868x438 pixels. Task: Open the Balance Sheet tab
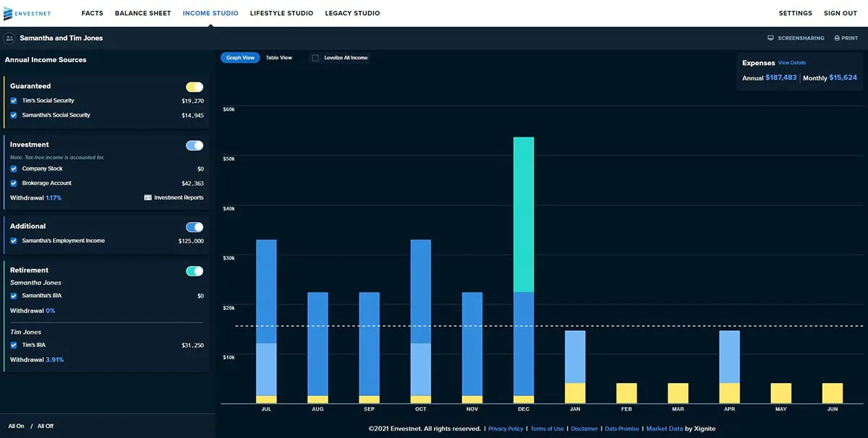pos(142,13)
